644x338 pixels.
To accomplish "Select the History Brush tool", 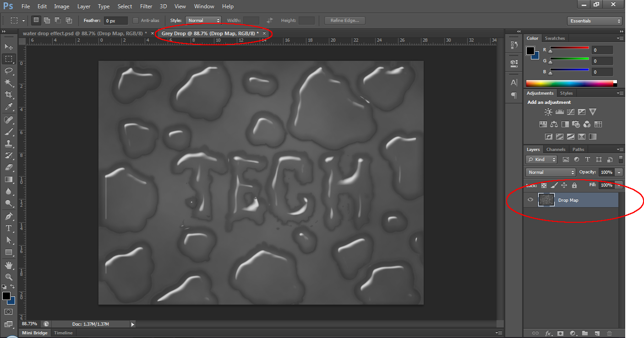I will pyautogui.click(x=9, y=156).
